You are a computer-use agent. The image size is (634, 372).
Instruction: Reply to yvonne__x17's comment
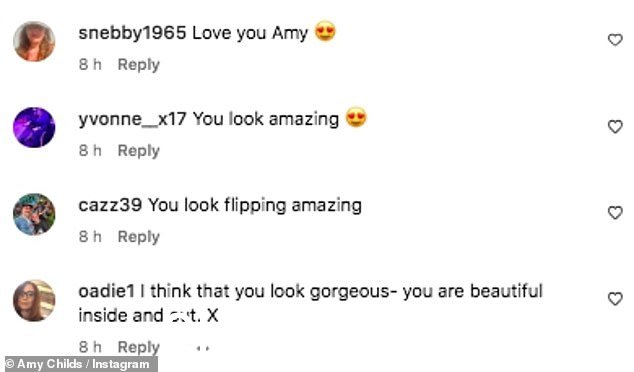pos(139,151)
